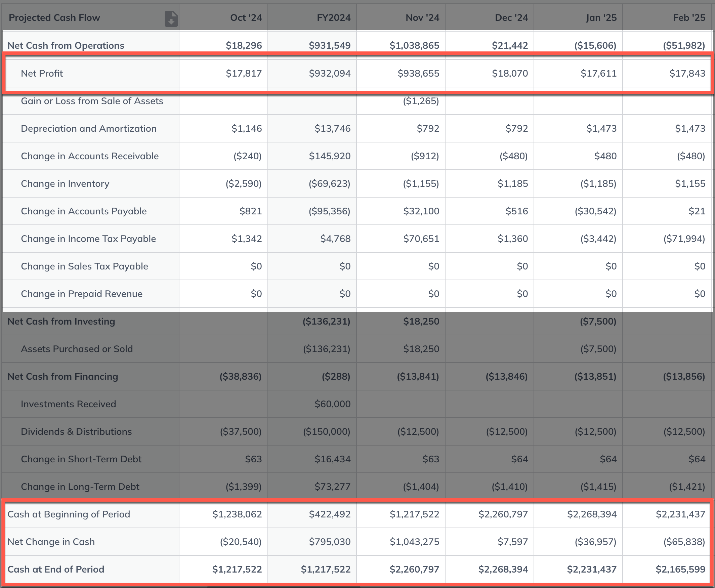Viewport: 715px width, 588px height.
Task: Toggle the Net Cash from Financing row
Action: click(x=62, y=376)
